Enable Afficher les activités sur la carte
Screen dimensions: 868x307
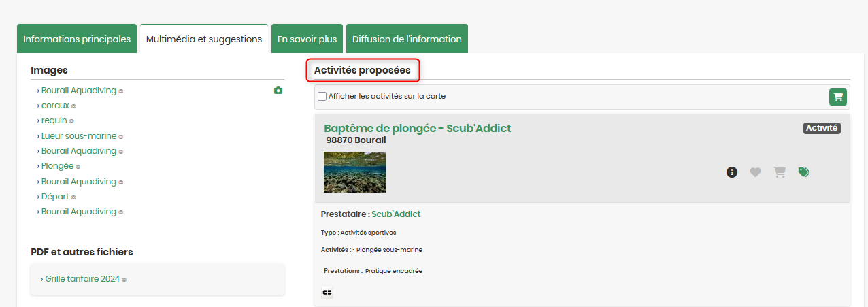322,97
